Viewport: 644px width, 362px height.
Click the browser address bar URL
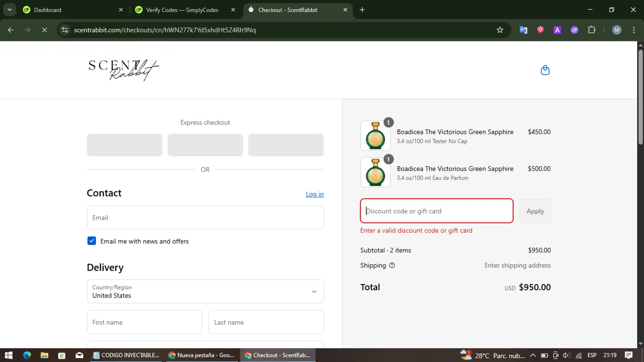pyautogui.click(x=165, y=30)
